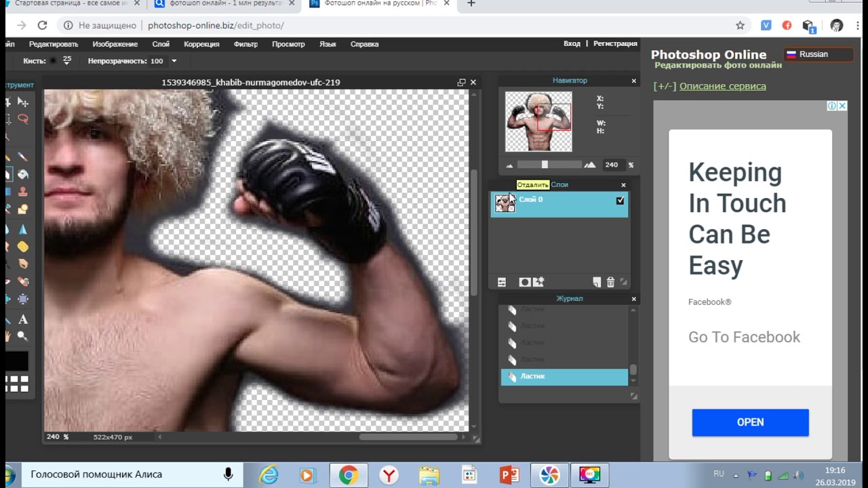This screenshot has width=868, height=488.
Task: Select the Type text tool
Action: [22, 319]
